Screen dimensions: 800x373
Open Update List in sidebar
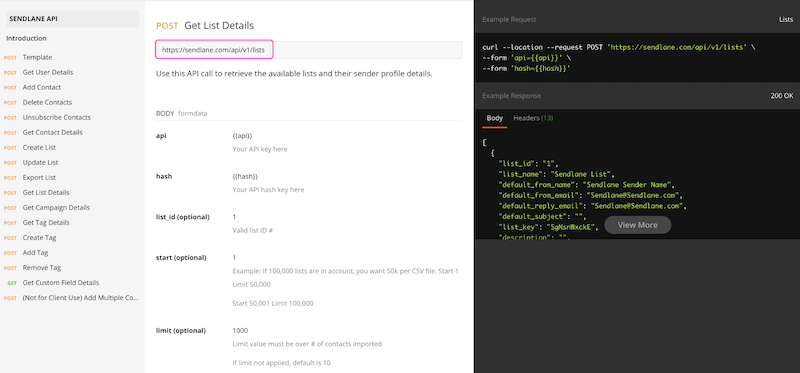(40, 162)
